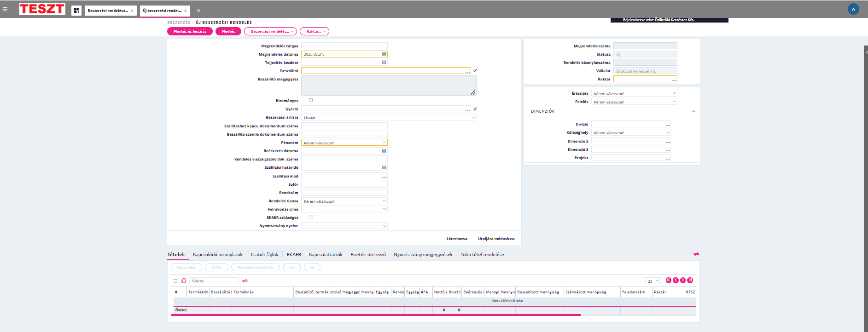Image resolution: width=868 pixels, height=332 pixels.
Task: Edit Beszállító with pencil icon
Action: 475,71
